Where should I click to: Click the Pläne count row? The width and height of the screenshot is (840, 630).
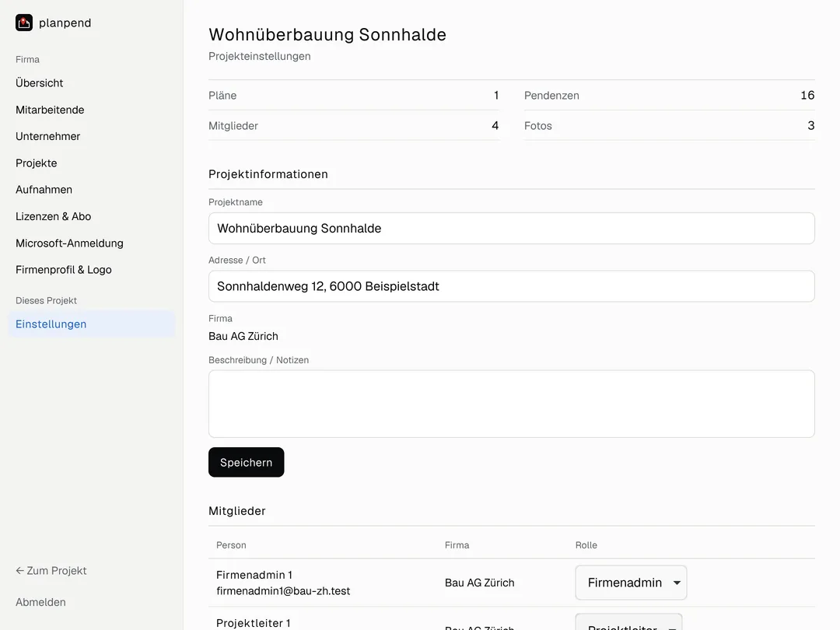[354, 96]
